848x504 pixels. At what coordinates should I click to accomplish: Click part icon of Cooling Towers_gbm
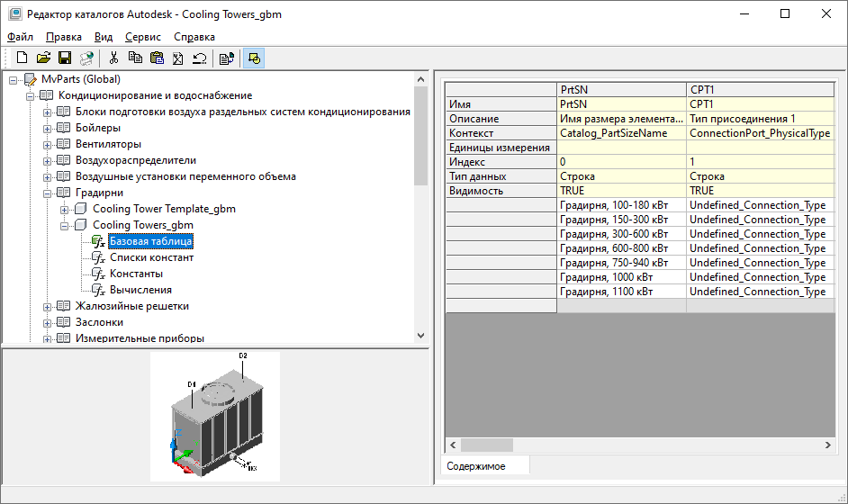(81, 225)
